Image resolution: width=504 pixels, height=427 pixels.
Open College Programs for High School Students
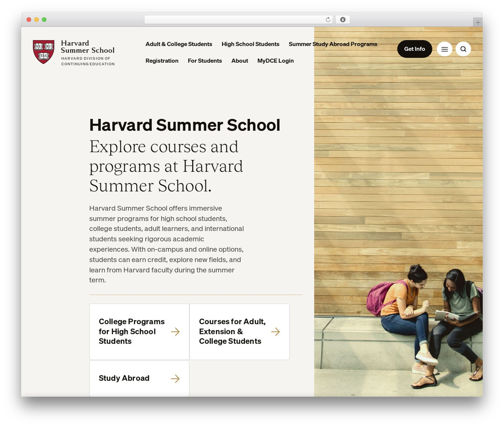pyautogui.click(x=139, y=332)
